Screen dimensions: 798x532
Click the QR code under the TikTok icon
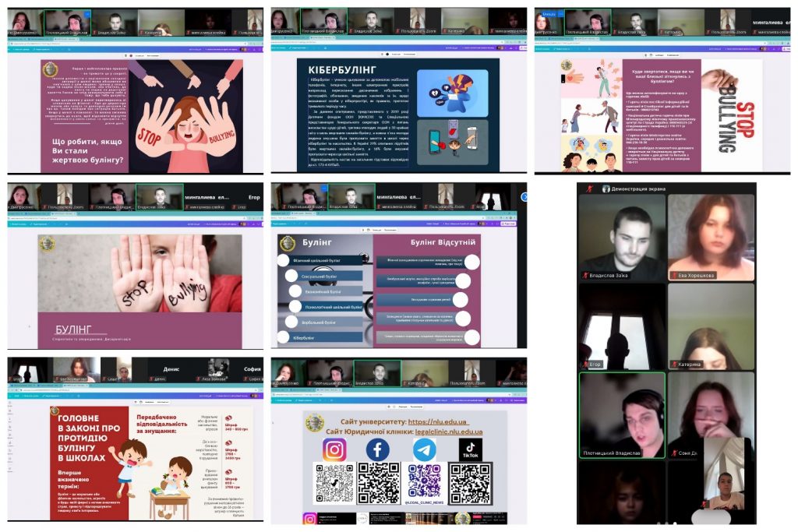[470, 483]
